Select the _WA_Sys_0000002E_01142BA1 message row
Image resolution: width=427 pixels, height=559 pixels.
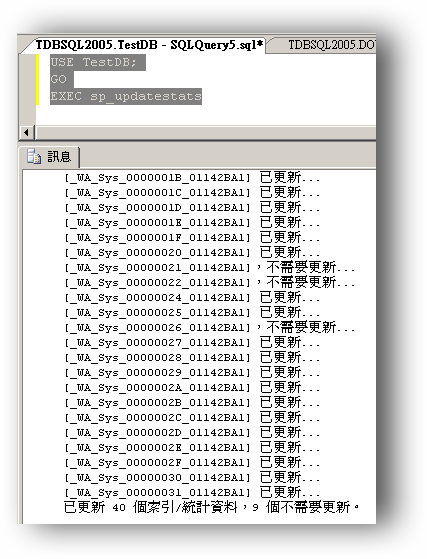pyautogui.click(x=192, y=447)
